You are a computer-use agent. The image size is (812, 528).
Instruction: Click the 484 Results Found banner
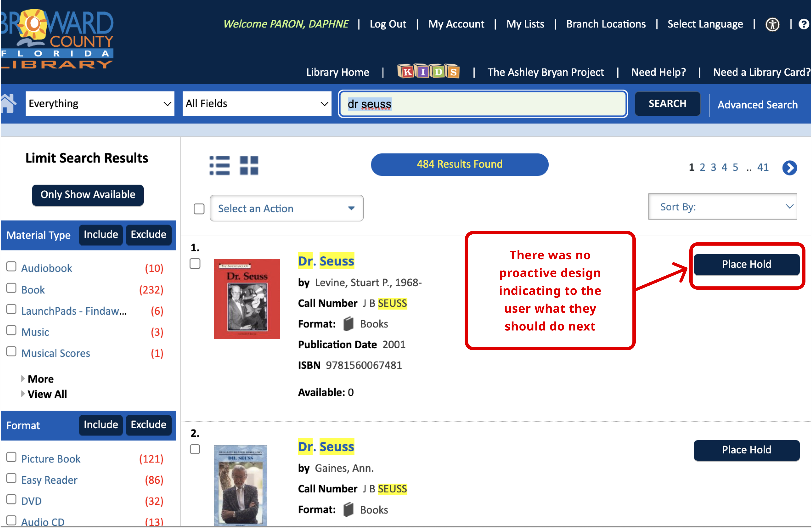459,165
